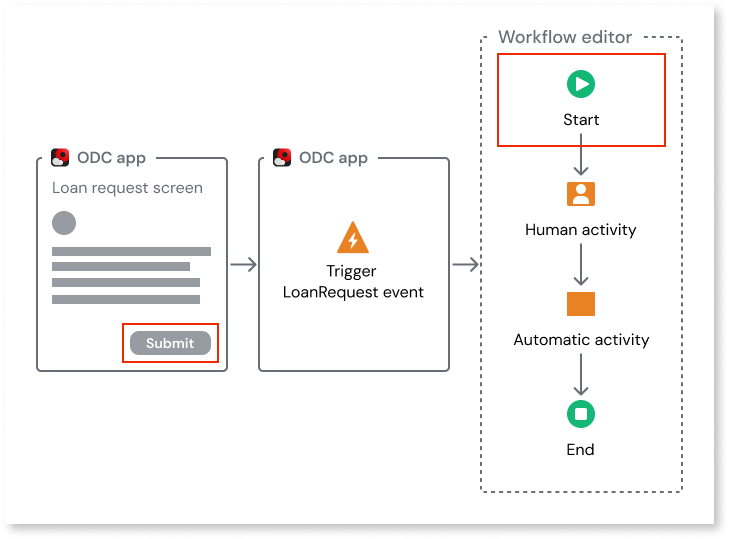Click the 'Human activity' label
Screen dimensions: 729x539
tap(581, 230)
